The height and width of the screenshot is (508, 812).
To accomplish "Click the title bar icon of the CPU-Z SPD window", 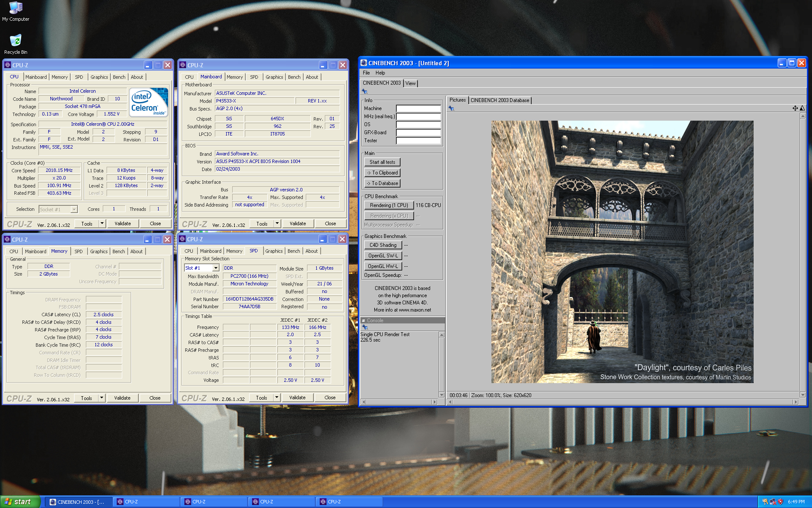I will click(x=182, y=239).
